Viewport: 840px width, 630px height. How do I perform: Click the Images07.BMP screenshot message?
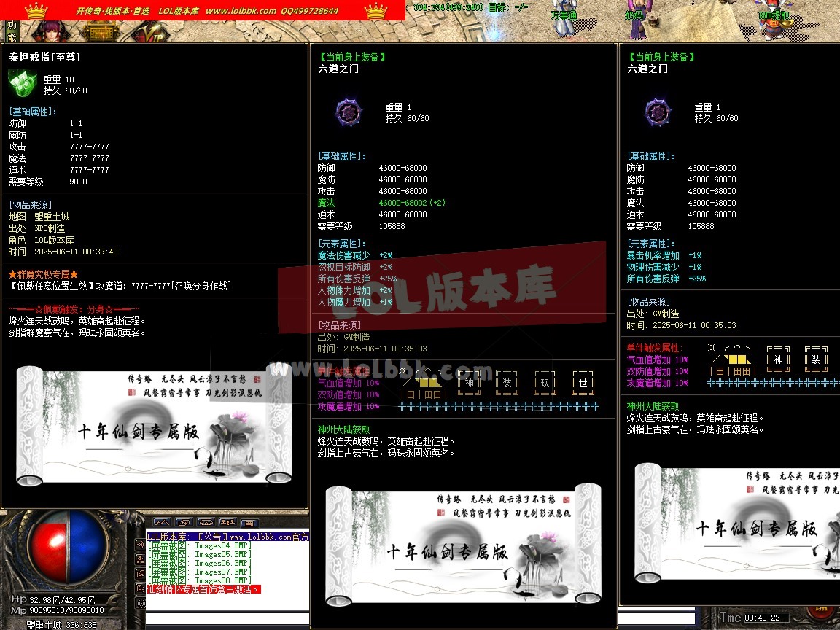tap(199, 572)
